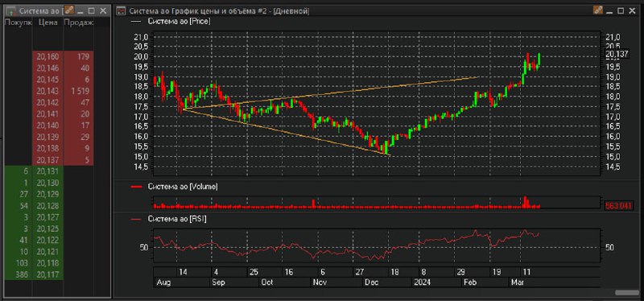Click the Цена column header
The image size is (644, 301).
tap(47, 23)
